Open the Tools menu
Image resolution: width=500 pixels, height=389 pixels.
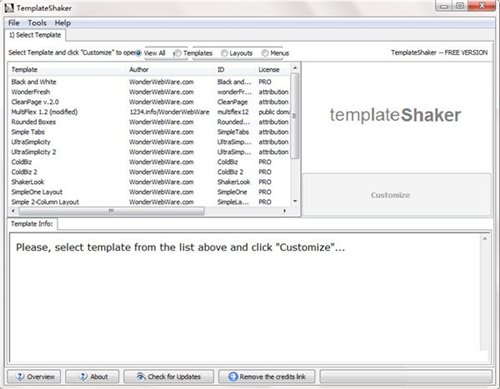tap(37, 23)
